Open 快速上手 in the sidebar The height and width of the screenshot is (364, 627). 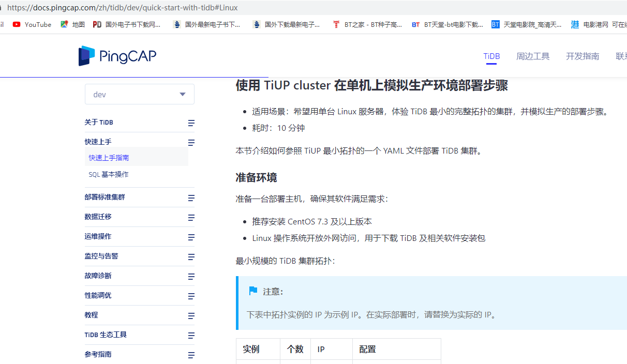(x=98, y=142)
